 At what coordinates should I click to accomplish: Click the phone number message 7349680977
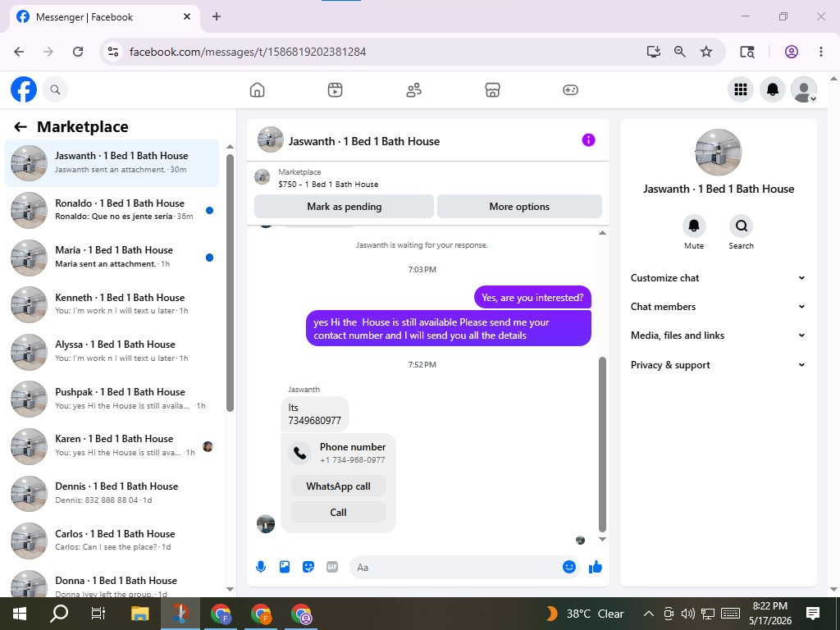point(314,414)
